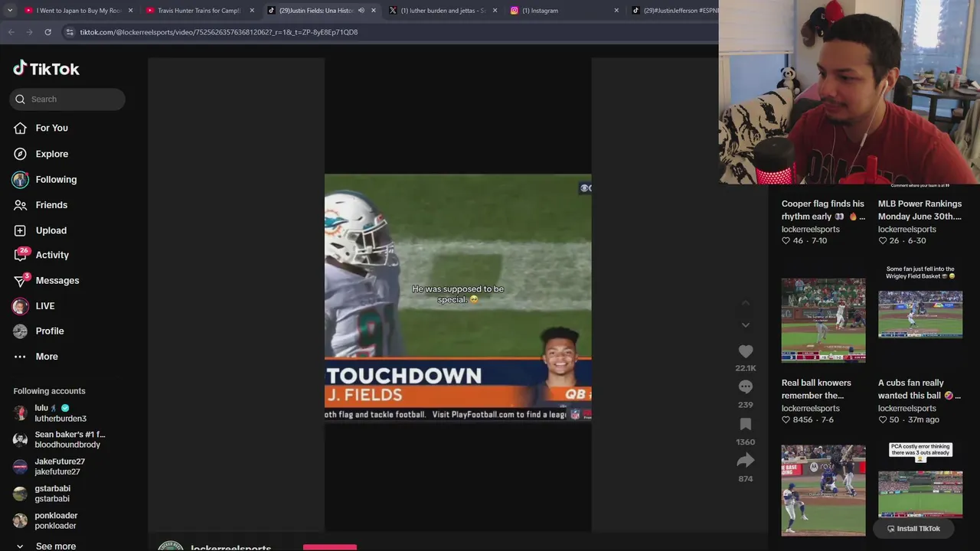Expand the More options menu
This screenshot has width=980, height=551.
(47, 357)
